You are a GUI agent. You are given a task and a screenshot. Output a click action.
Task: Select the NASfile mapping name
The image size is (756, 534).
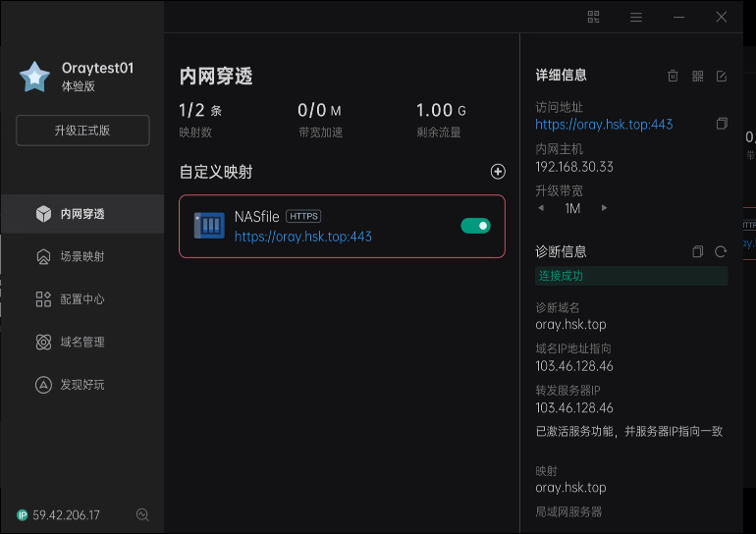(257, 216)
